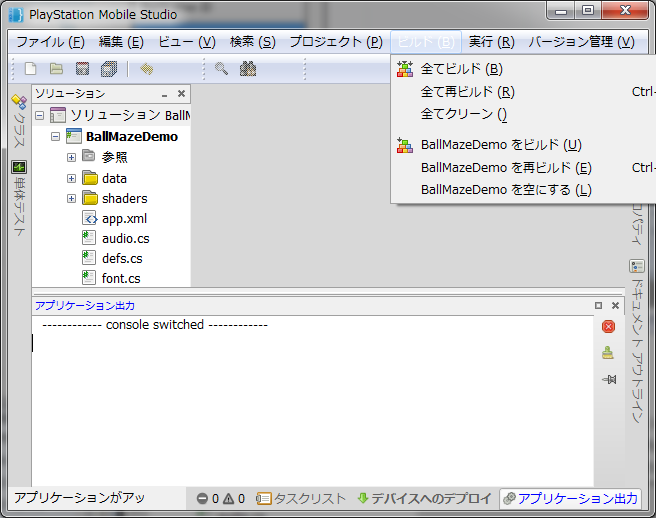The image size is (656, 518).
Task: Collapse the ソリューション BallMazeDemo root node
Action: point(40,115)
